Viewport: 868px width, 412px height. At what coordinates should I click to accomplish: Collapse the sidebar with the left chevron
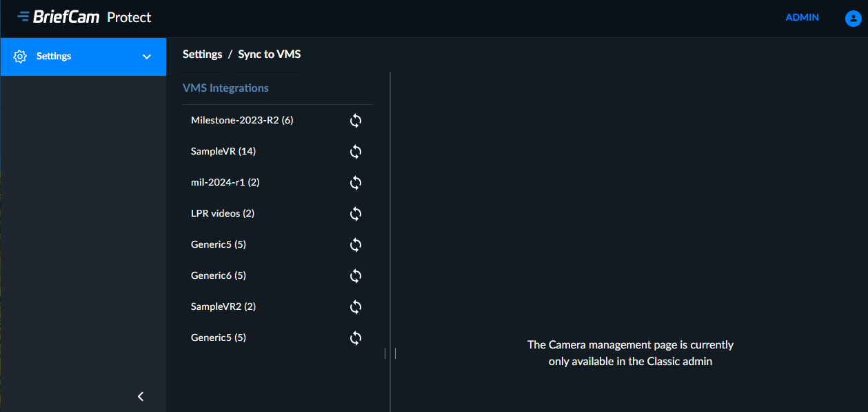[x=141, y=396]
